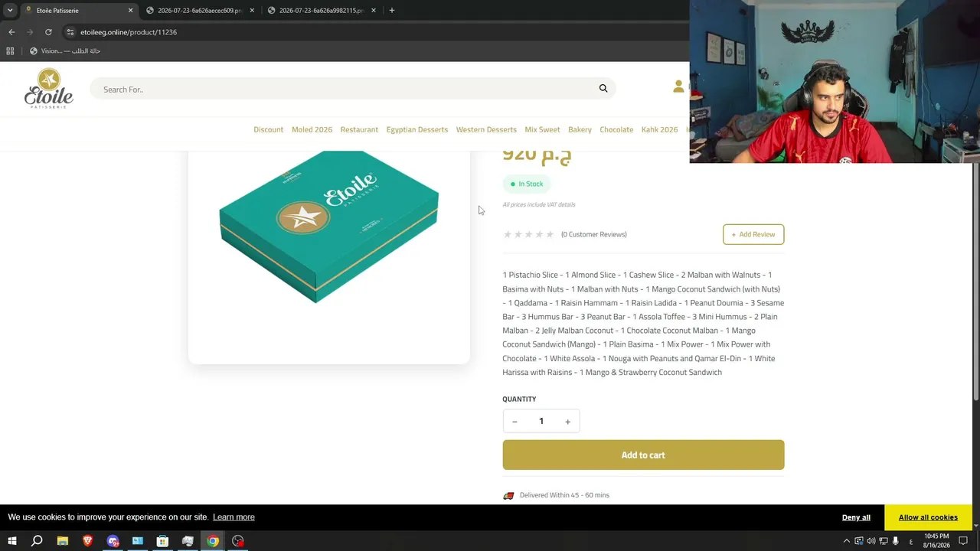Image resolution: width=980 pixels, height=551 pixels.
Task: Open the Restaurant menu
Action: [359, 129]
